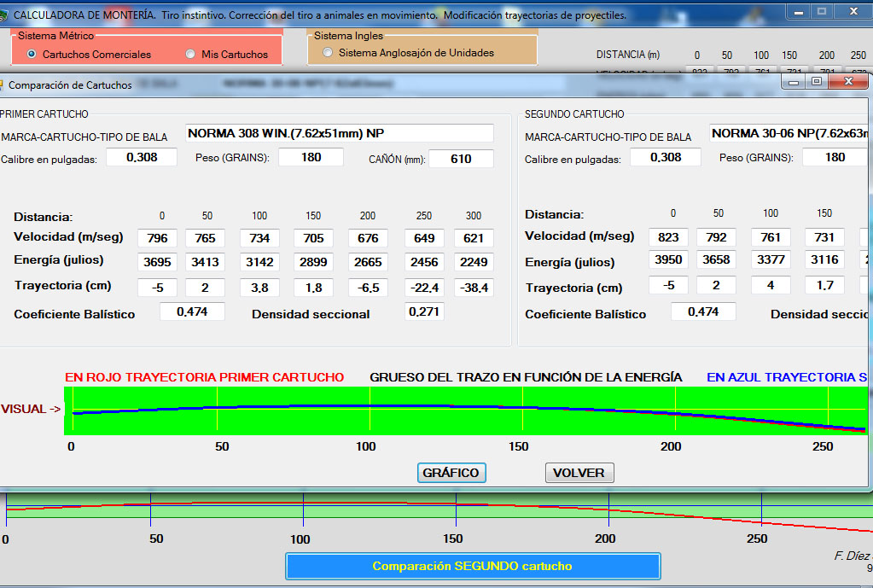Click first cartridge velocity field showing 796
The image size is (873, 588).
tap(157, 238)
